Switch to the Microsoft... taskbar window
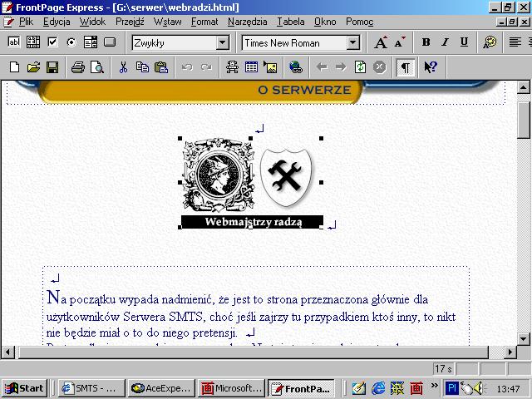This screenshot has height=399, width=532. coord(231,388)
